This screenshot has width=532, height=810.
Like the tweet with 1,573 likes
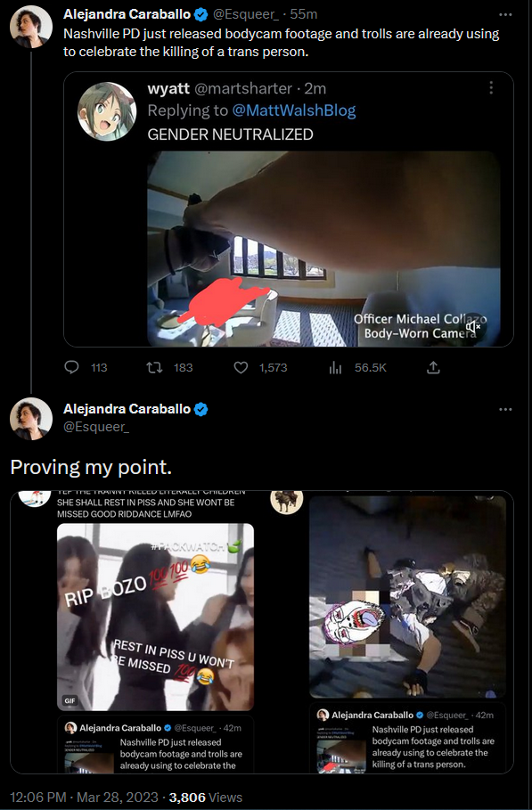241,367
